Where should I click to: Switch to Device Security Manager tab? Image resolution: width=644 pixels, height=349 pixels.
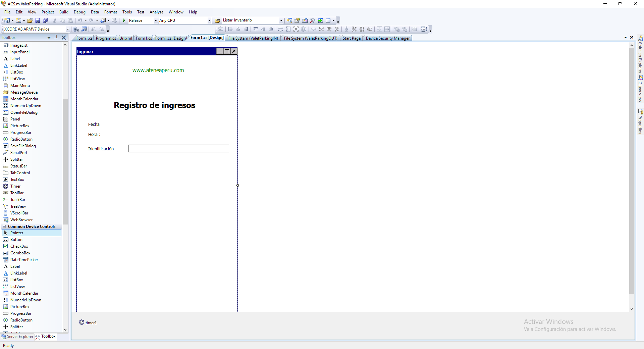pos(387,38)
